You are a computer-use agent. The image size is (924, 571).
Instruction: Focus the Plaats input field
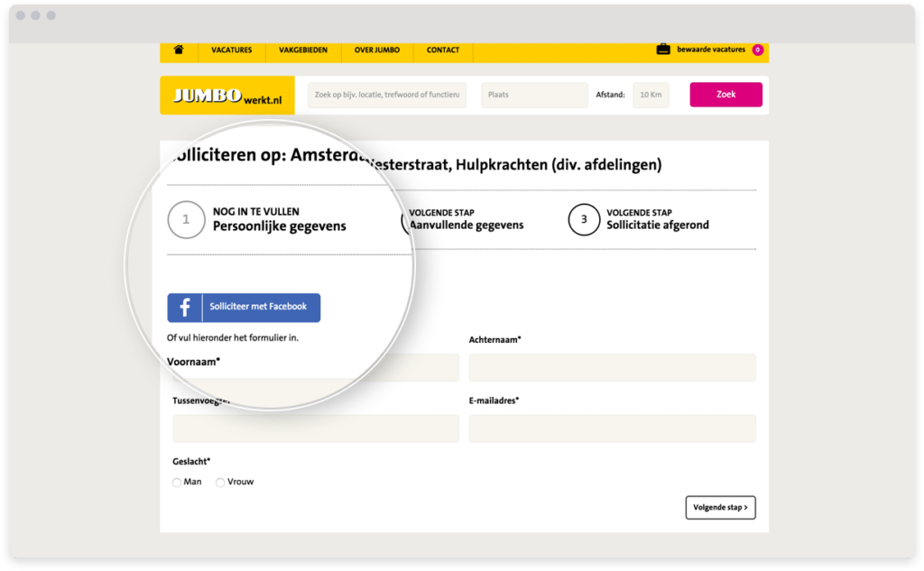click(534, 95)
